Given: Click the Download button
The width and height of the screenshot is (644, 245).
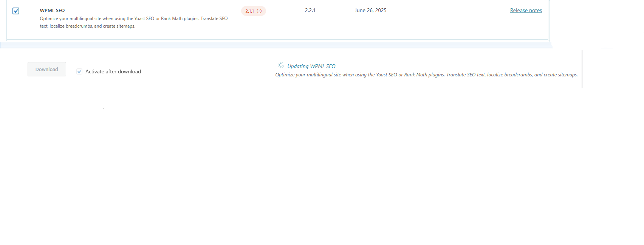Looking at the screenshot, I should coord(47,69).
